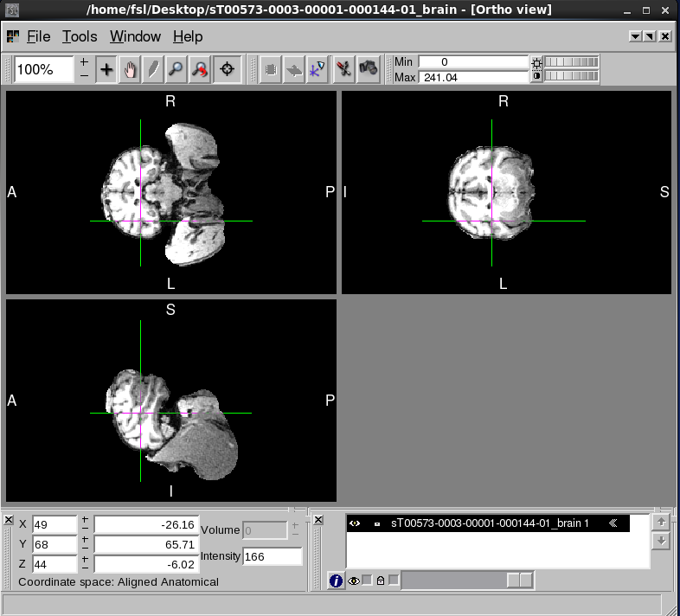The image size is (680, 616).
Task: Click the top-right coronal brain view
Action: pyautogui.click(x=506, y=192)
